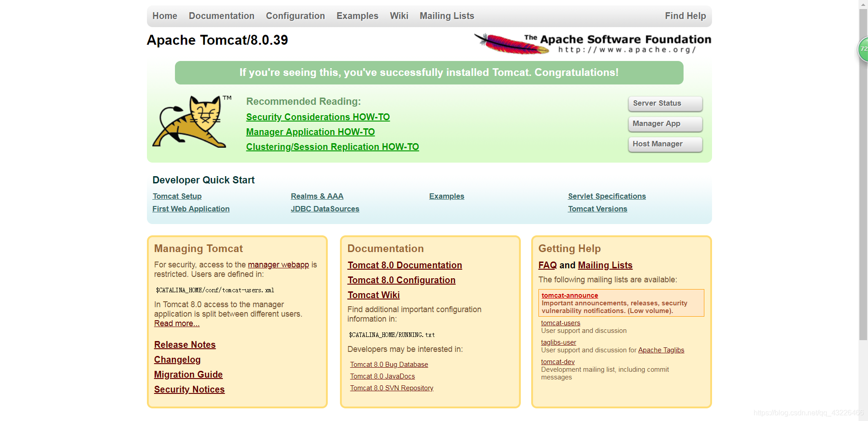The width and height of the screenshot is (868, 421).
Task: Click the Apache Tomcat/8.0.39 heading
Action: 217,40
